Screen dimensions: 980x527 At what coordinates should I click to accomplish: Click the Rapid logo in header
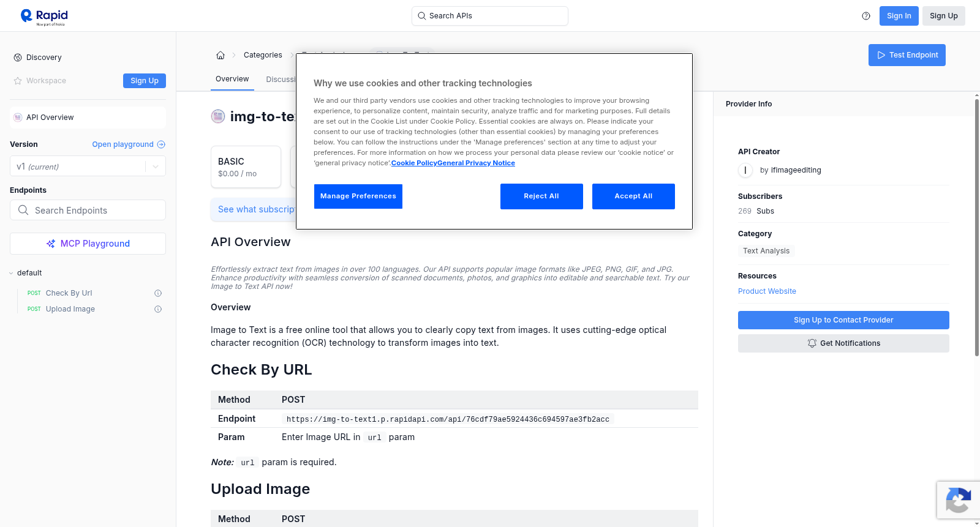point(44,17)
